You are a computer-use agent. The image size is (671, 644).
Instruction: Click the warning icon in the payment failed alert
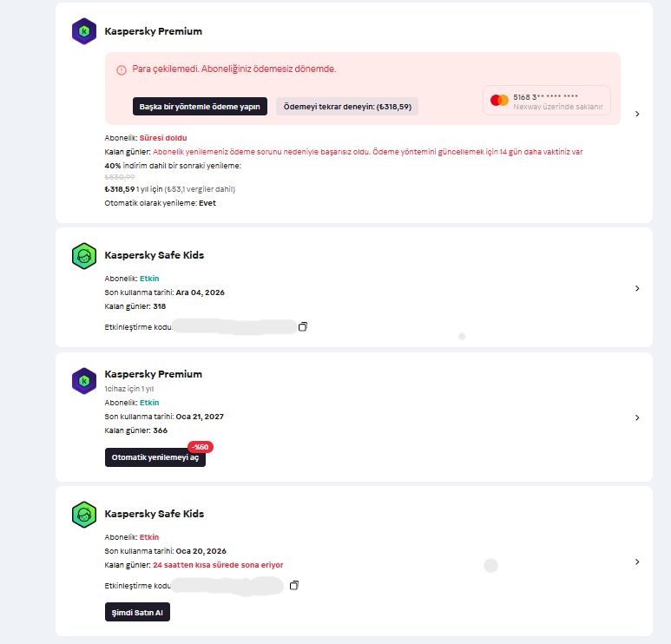[x=122, y=69]
